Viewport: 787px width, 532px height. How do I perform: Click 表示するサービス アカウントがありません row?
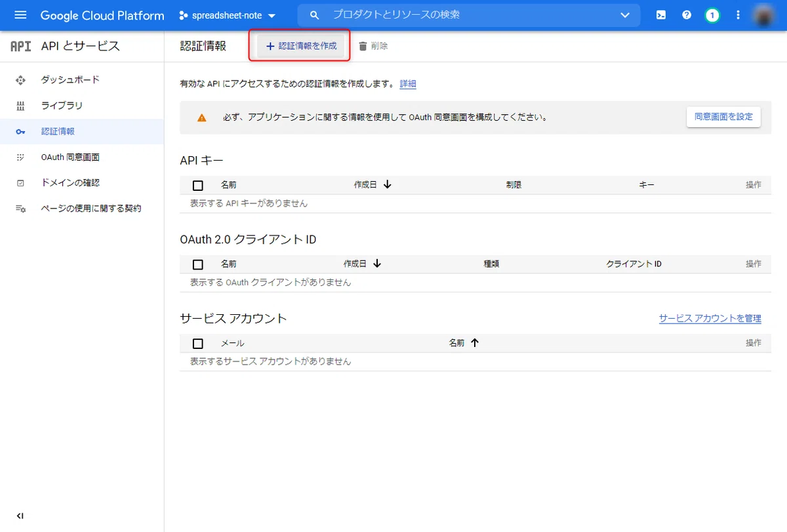(x=475, y=361)
